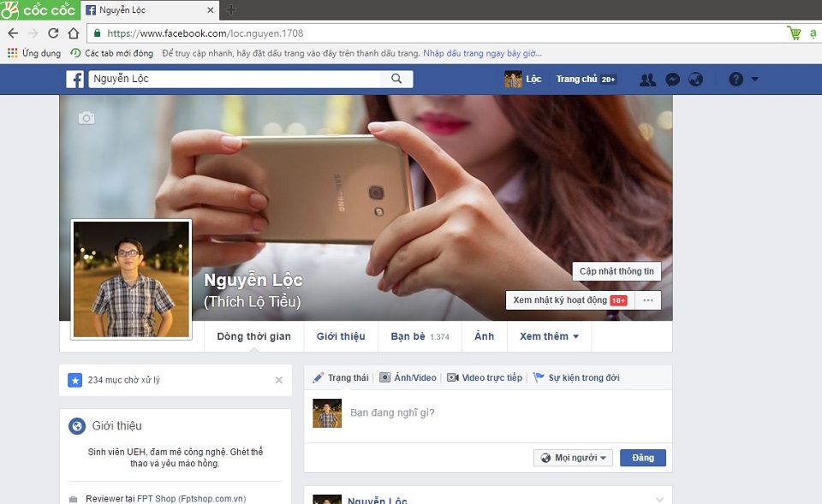Open Bạn bè friends tab

click(x=420, y=336)
